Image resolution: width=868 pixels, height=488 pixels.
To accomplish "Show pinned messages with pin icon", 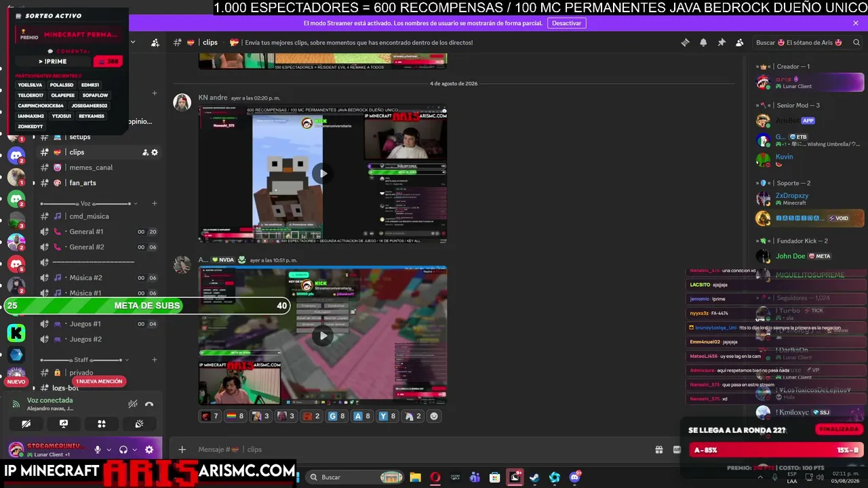I will coord(722,42).
